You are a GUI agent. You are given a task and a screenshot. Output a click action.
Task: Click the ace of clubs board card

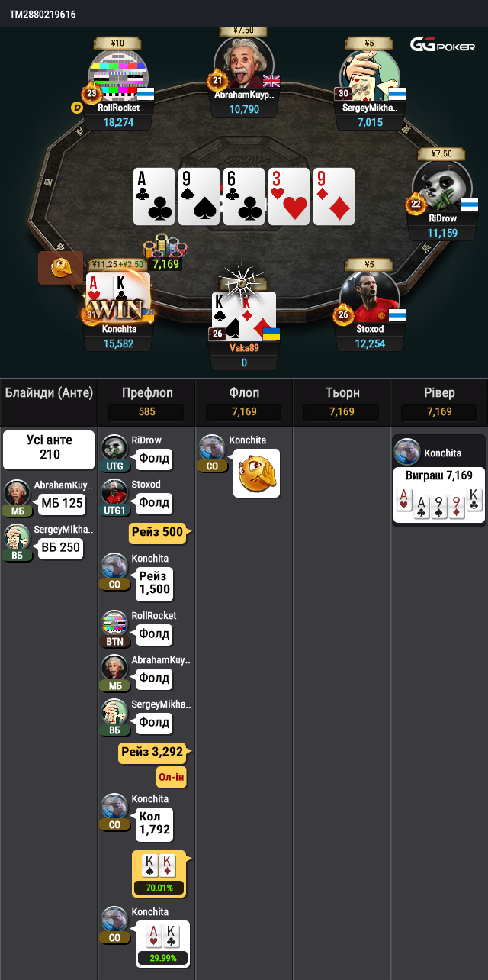[154, 196]
